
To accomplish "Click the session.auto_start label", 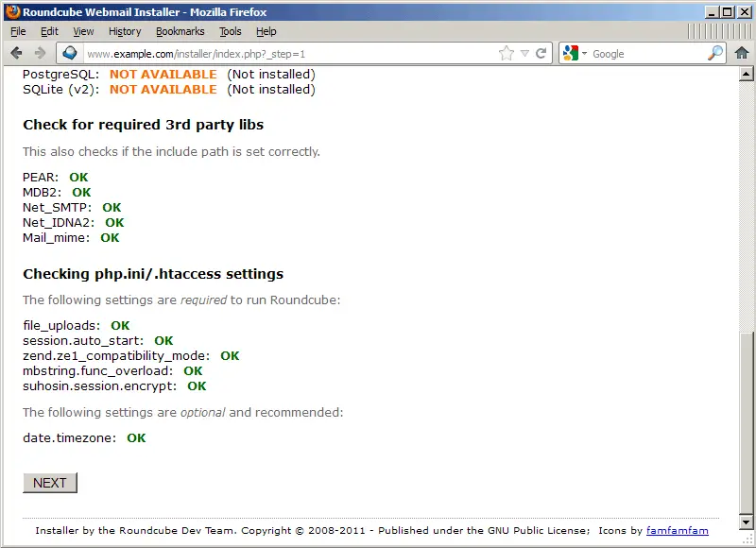I will tap(83, 341).
